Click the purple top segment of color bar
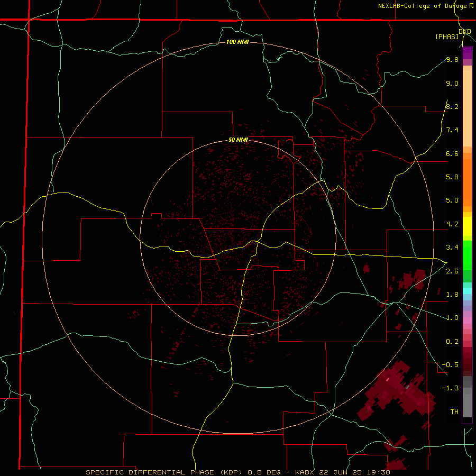The width and height of the screenshot is (476, 476). point(467,53)
